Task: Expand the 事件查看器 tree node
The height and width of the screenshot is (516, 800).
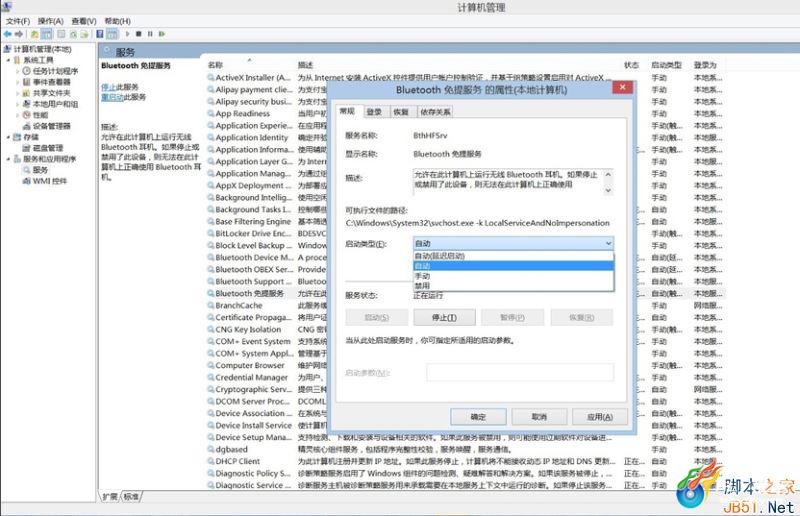Action: point(18,82)
